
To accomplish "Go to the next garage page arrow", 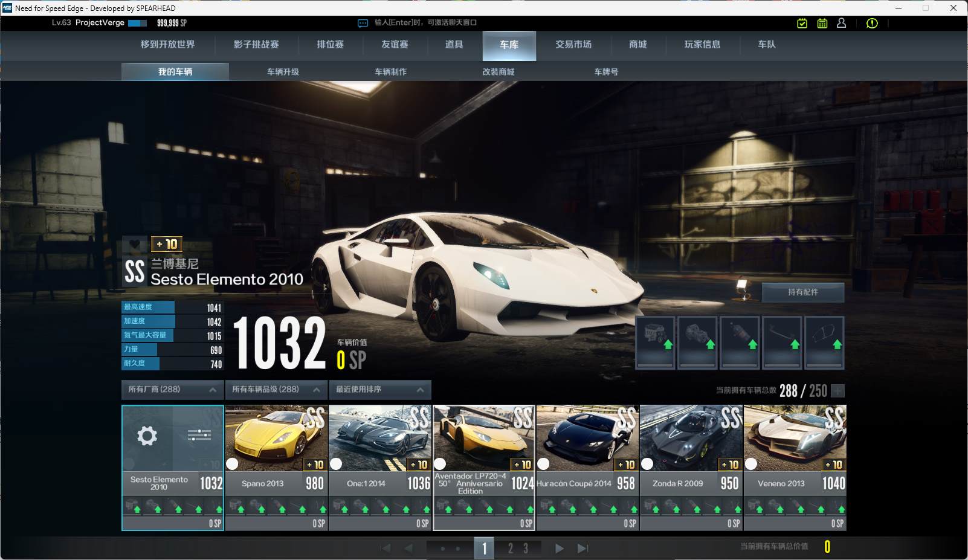I will point(560,549).
